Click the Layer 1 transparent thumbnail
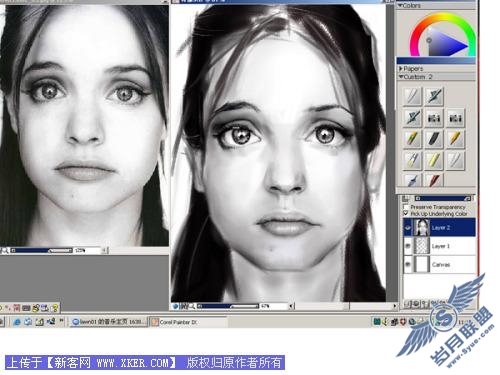The image size is (500, 375). 421,246
